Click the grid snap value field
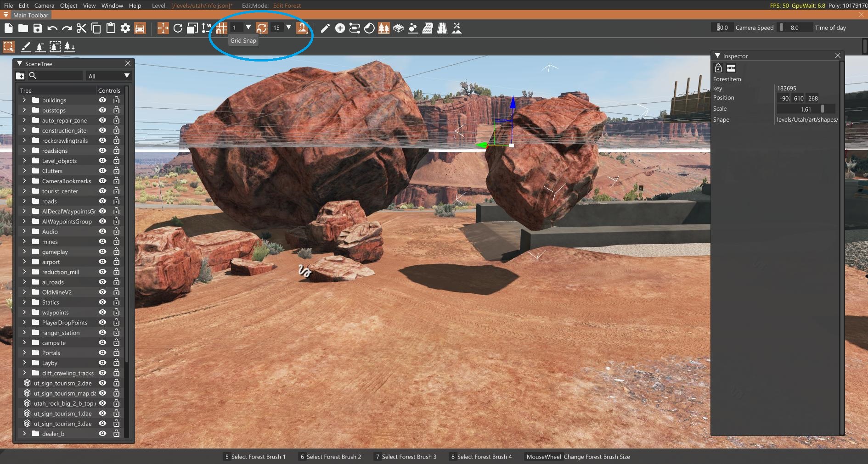The image size is (868, 464). (236, 28)
